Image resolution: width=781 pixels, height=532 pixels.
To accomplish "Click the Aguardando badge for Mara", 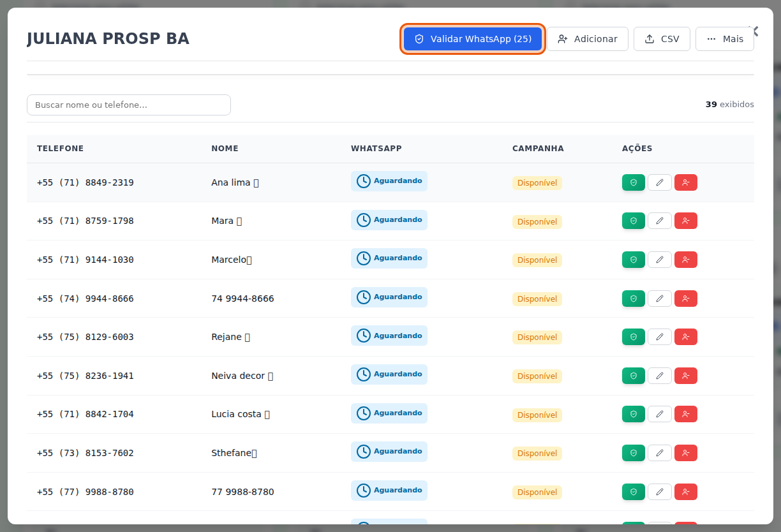I will (x=389, y=220).
